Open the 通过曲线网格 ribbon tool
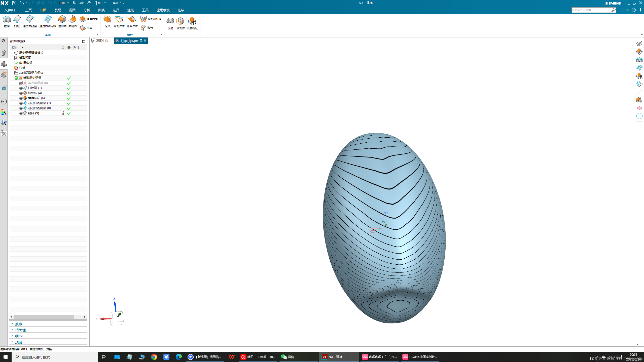The image size is (644, 362). point(48,22)
